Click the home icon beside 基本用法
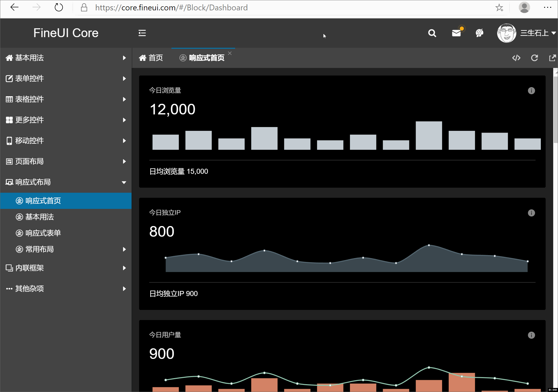Image resolution: width=558 pixels, height=392 pixels. 9,58
